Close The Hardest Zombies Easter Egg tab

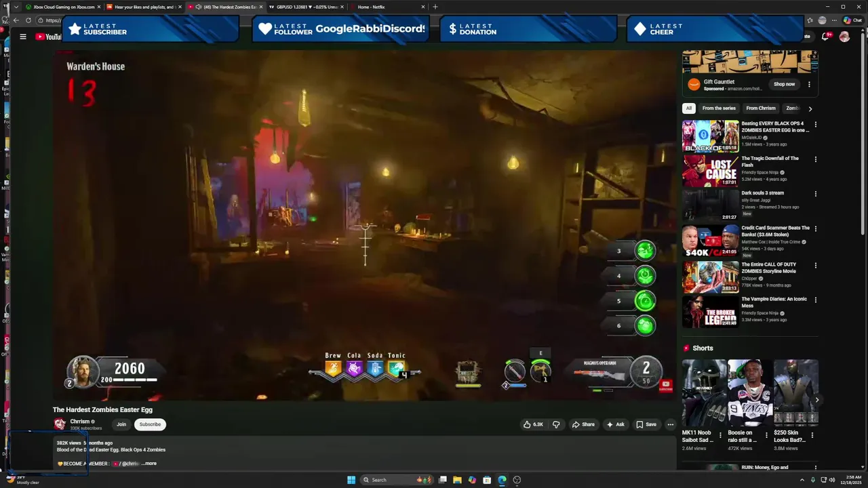[261, 7]
